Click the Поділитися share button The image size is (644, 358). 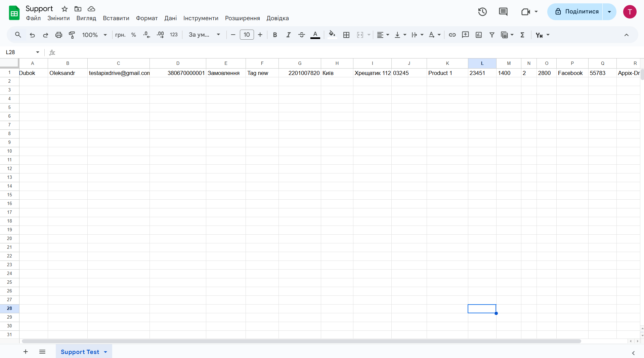(575, 12)
